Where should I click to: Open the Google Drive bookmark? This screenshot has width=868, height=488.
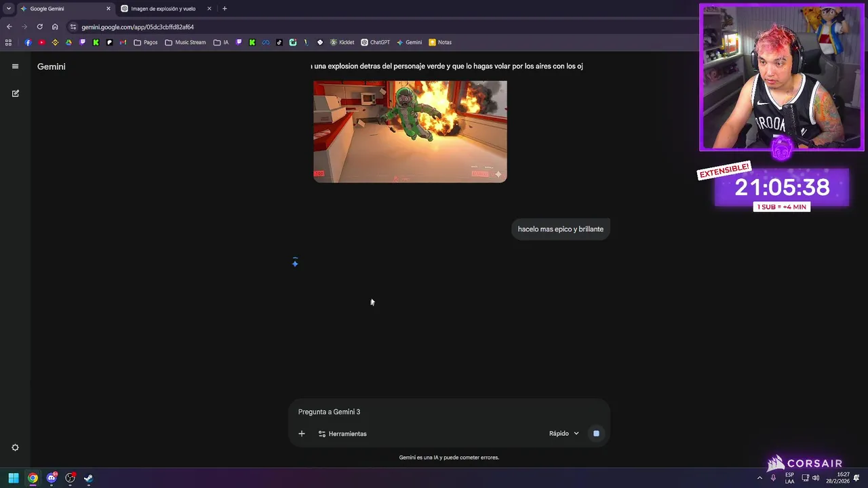click(68, 42)
